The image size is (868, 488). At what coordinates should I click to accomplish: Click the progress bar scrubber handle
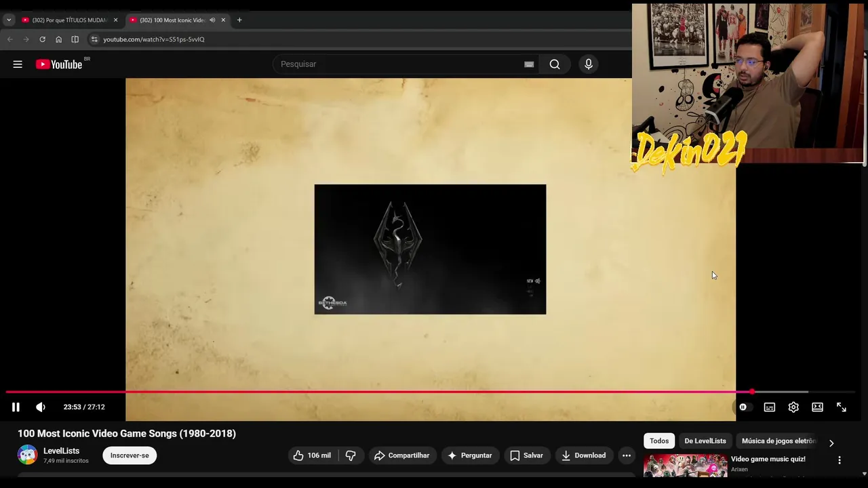[752, 392]
